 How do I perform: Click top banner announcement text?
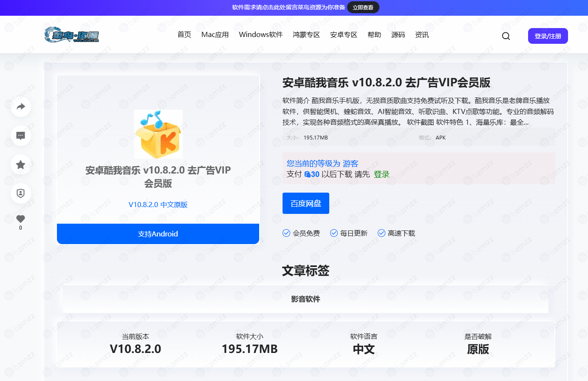pos(288,7)
